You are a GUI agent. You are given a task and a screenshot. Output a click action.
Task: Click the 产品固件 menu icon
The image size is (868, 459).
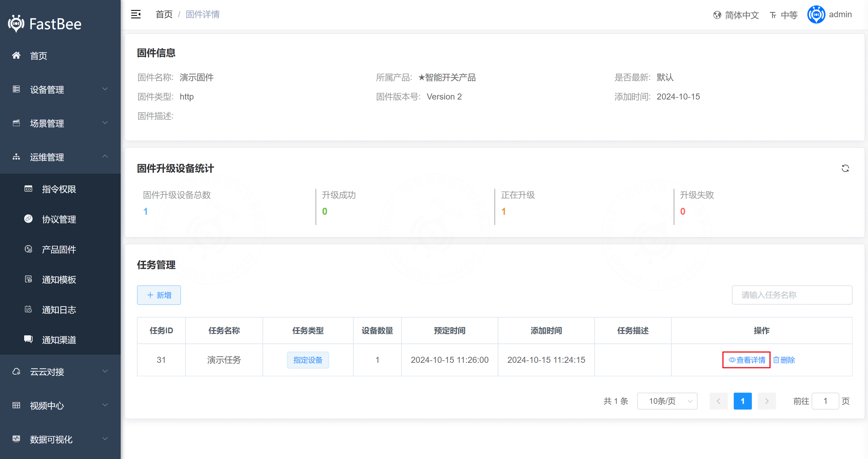tap(28, 249)
